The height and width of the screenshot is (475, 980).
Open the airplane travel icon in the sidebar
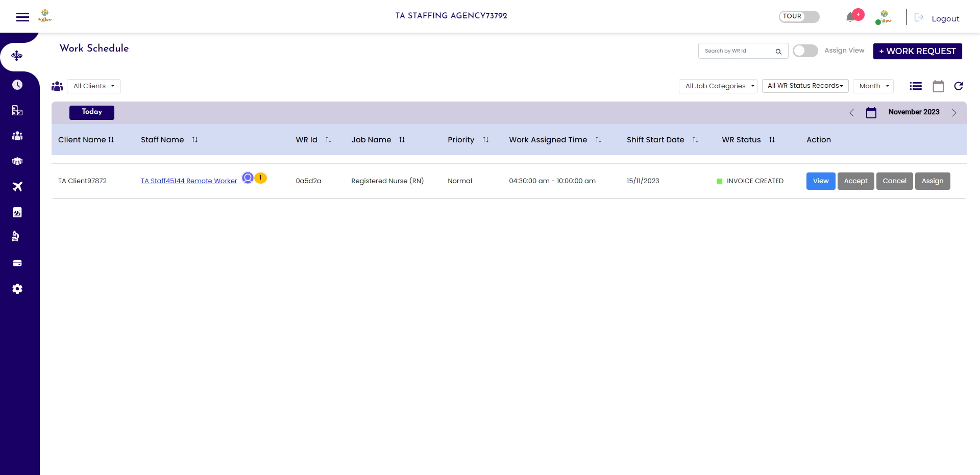[17, 187]
